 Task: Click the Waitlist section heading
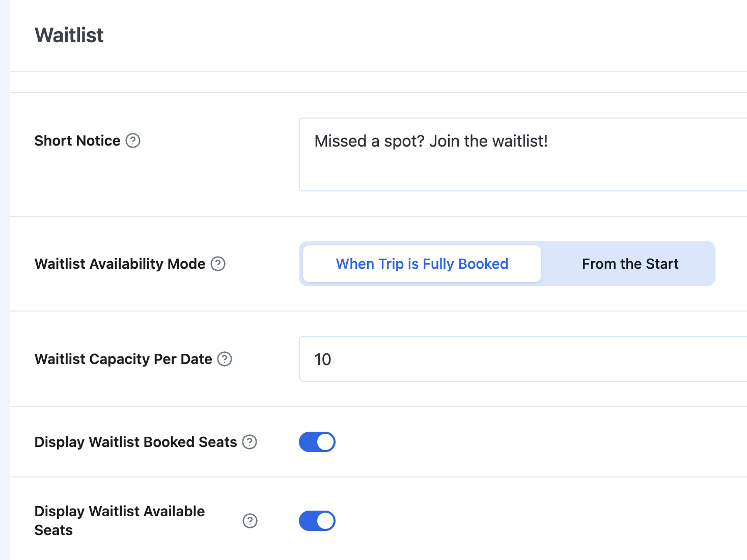[x=69, y=35]
